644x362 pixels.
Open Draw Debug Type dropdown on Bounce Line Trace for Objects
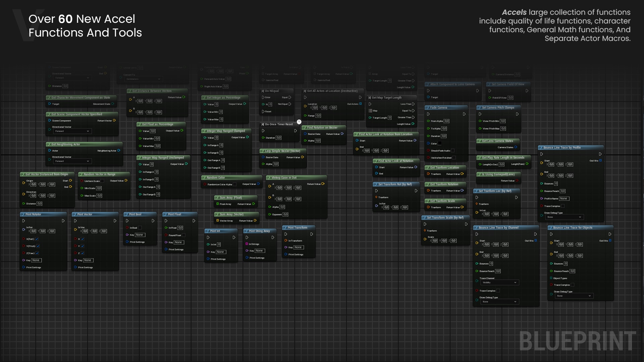point(574,296)
